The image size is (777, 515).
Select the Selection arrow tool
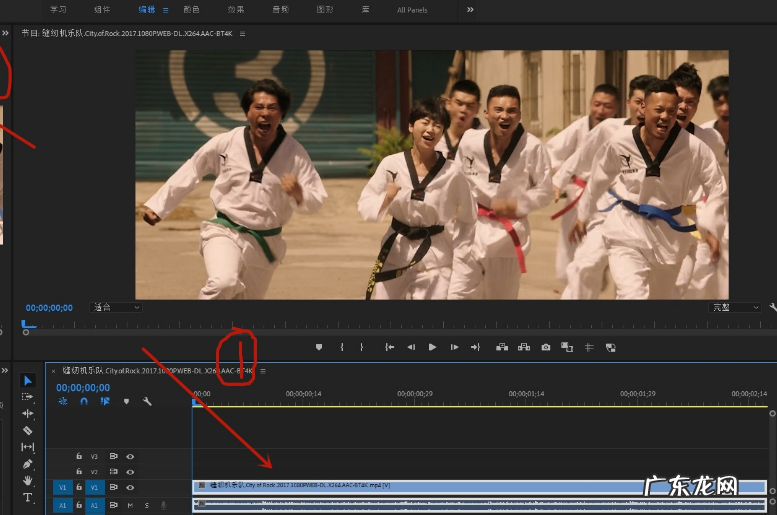coord(28,380)
